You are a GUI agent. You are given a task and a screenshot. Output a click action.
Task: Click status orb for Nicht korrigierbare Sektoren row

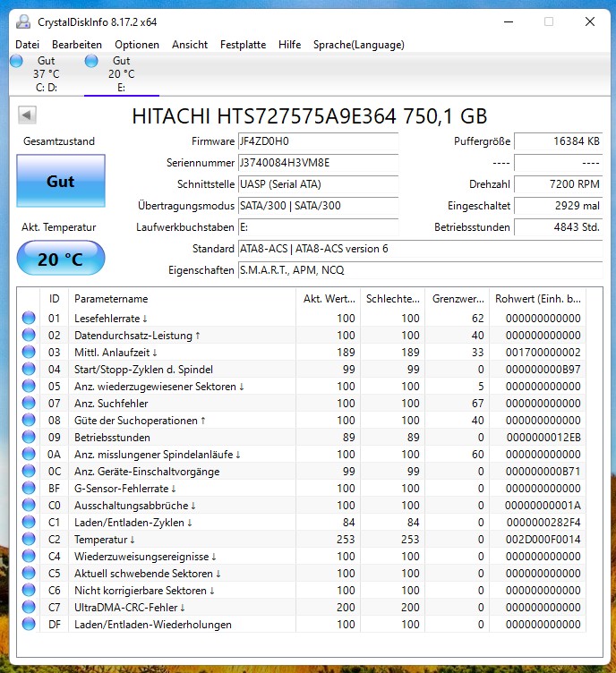(x=29, y=590)
